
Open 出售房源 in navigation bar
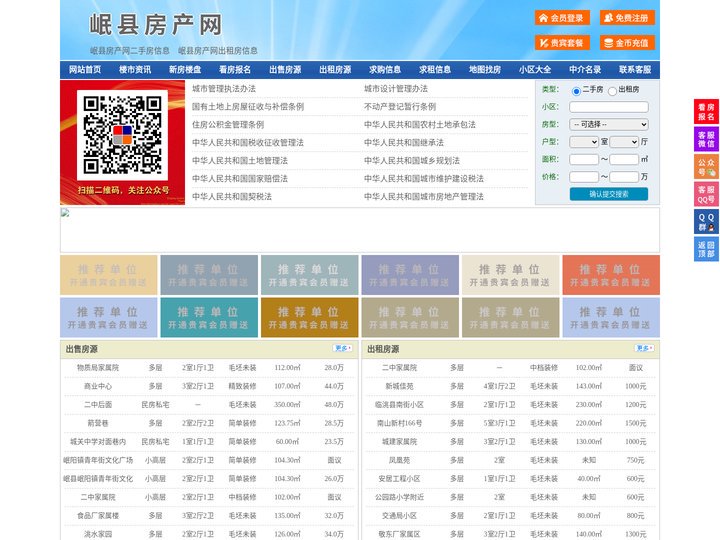[285, 70]
